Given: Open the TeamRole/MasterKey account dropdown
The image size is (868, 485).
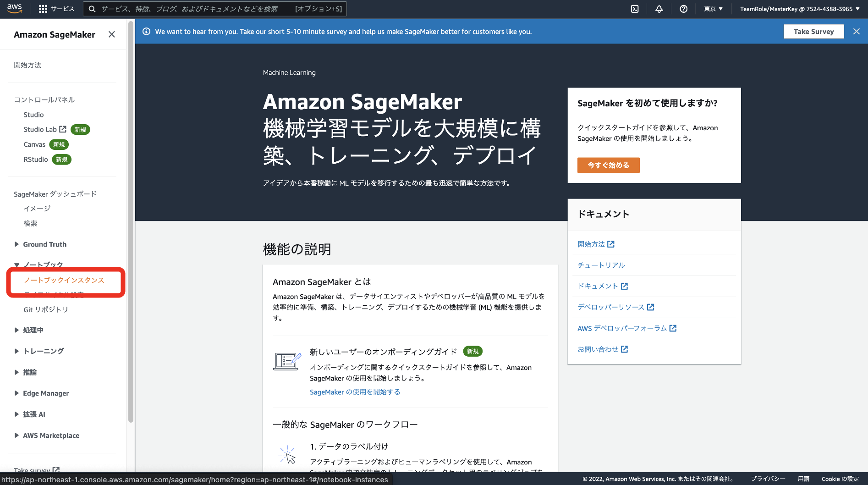Looking at the screenshot, I should [x=800, y=9].
